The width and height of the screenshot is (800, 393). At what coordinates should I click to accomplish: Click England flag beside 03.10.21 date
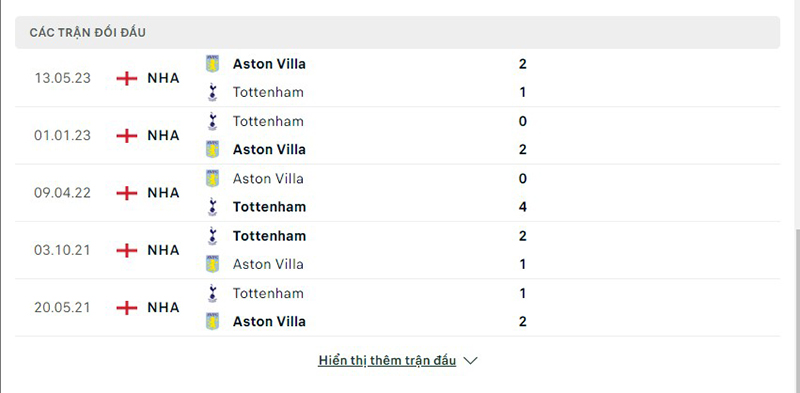[127, 250]
